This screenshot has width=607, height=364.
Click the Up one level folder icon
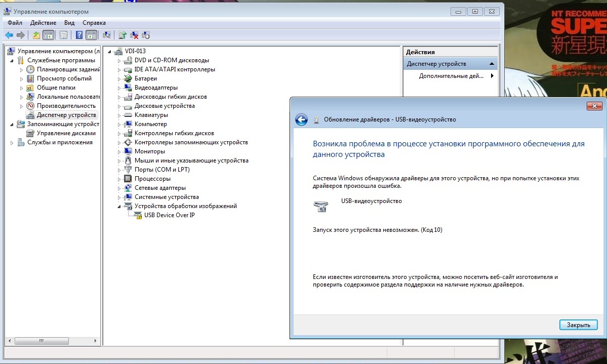(x=36, y=35)
